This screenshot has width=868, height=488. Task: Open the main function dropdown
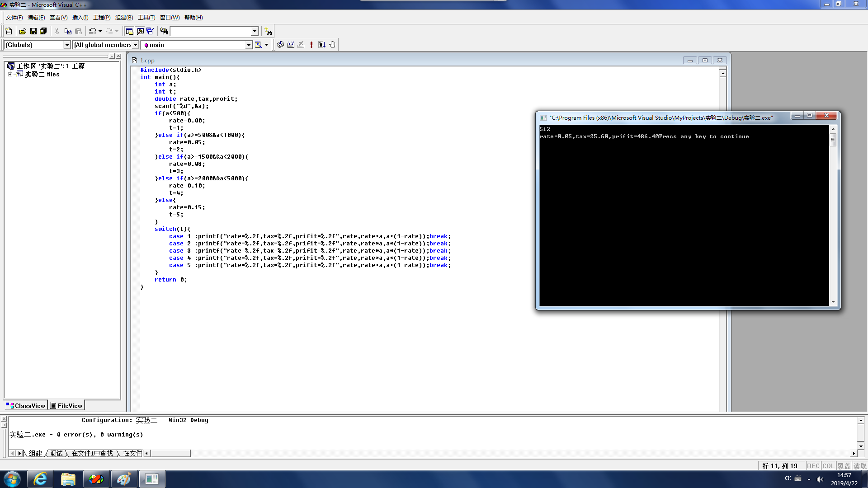pyautogui.click(x=248, y=45)
